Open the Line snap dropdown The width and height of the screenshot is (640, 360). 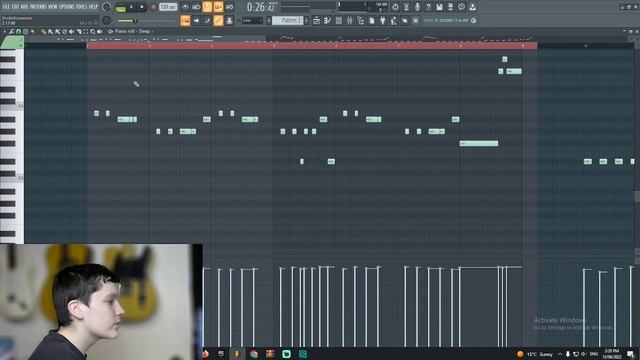point(252,20)
